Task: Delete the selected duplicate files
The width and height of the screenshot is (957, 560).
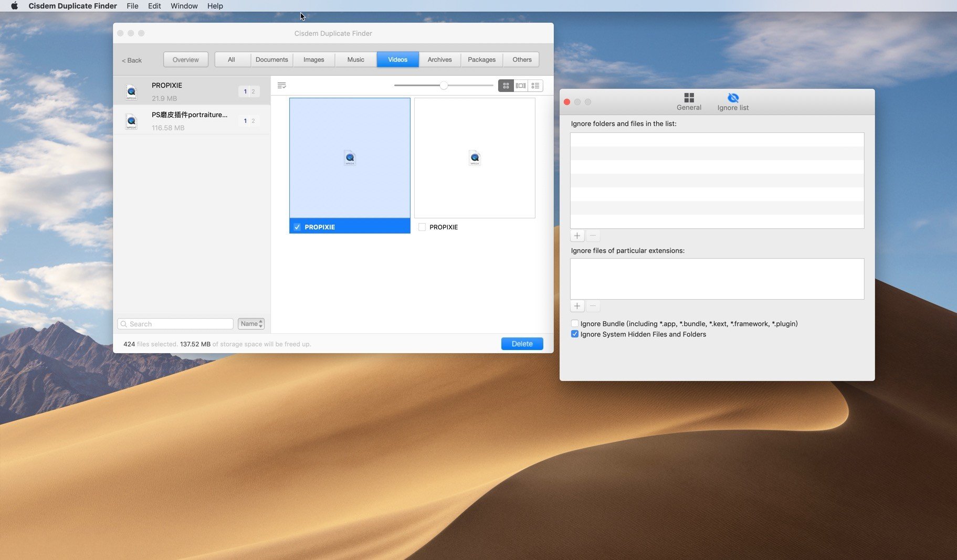Action: click(x=522, y=344)
